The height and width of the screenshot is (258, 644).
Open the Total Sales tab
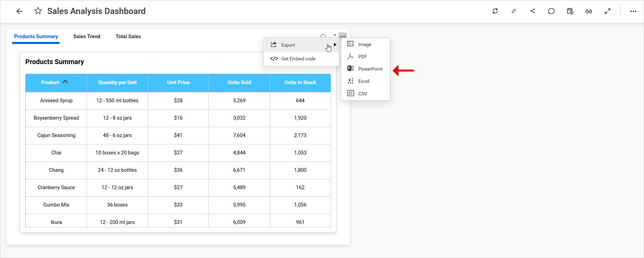point(128,36)
